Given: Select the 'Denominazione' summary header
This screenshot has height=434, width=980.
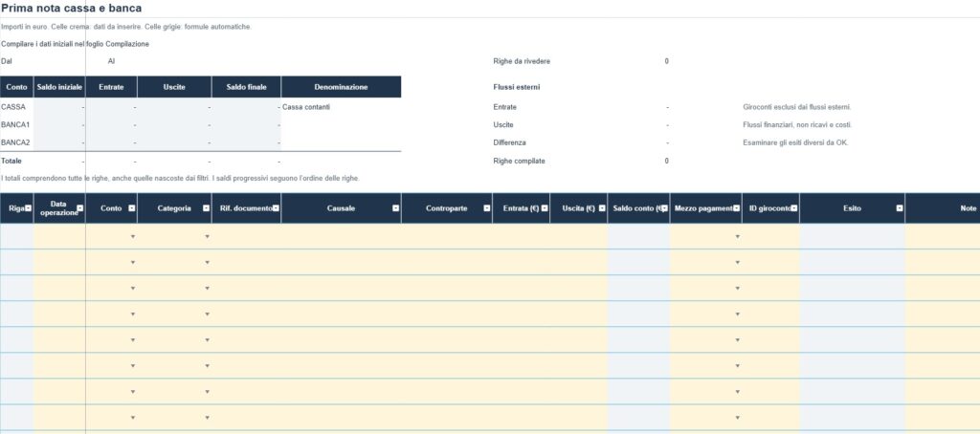Looking at the screenshot, I should [342, 87].
